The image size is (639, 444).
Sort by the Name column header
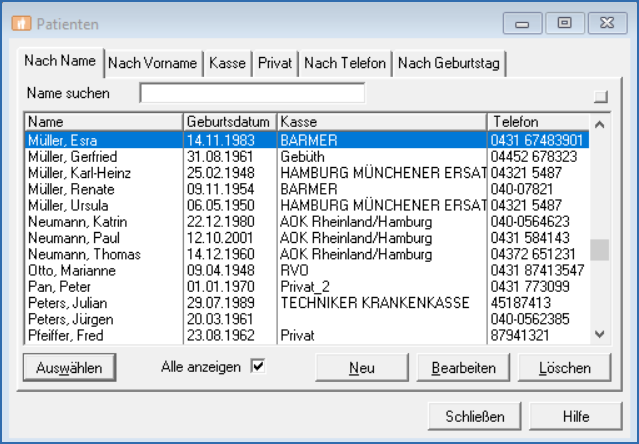pos(103,122)
